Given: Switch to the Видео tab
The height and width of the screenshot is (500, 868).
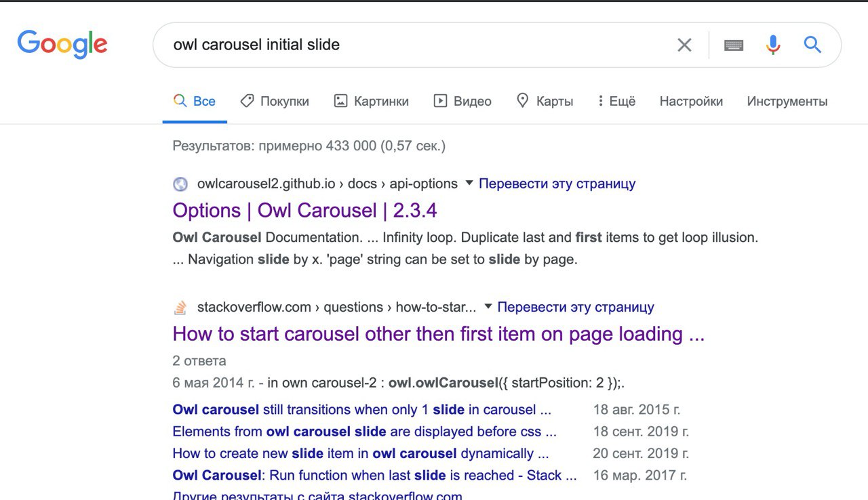Looking at the screenshot, I should pos(462,102).
